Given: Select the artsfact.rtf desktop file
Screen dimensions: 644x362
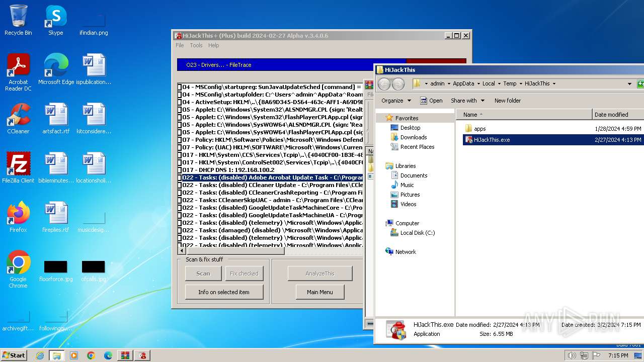Looking at the screenshot, I should 56,119.
